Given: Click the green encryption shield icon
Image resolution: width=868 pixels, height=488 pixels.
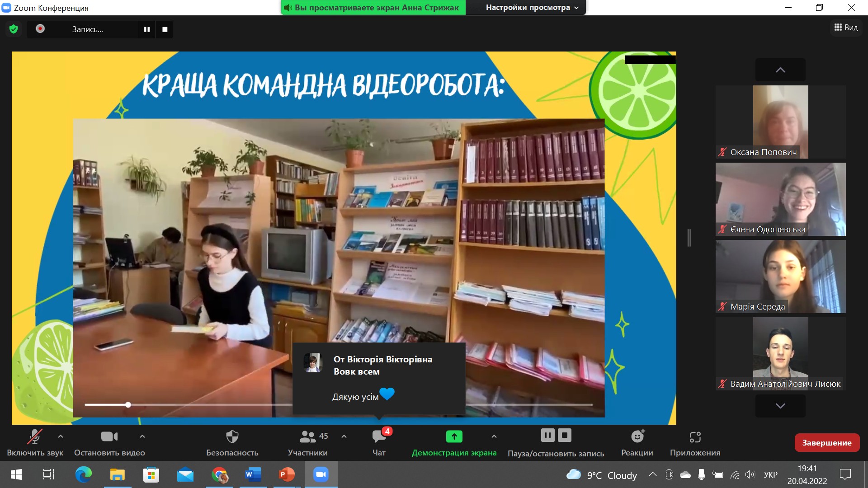Looking at the screenshot, I should pos(14,29).
